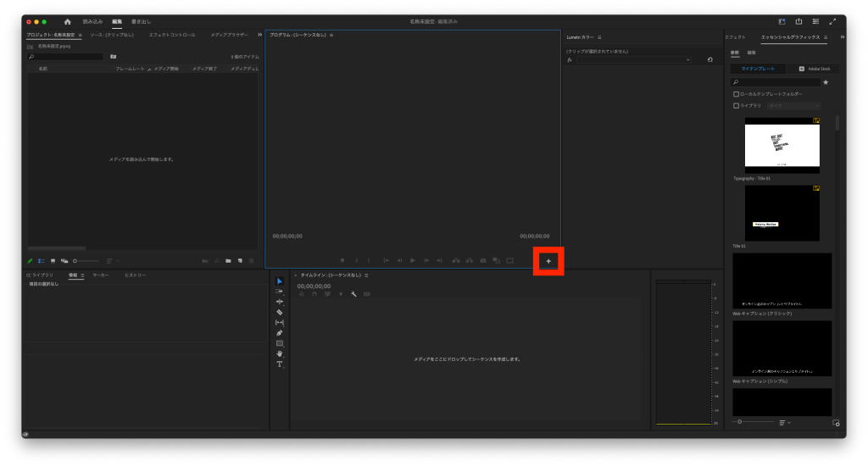Click the project thumbnail zoom slider
Viewport: 868px width, 467px height.
(x=86, y=261)
